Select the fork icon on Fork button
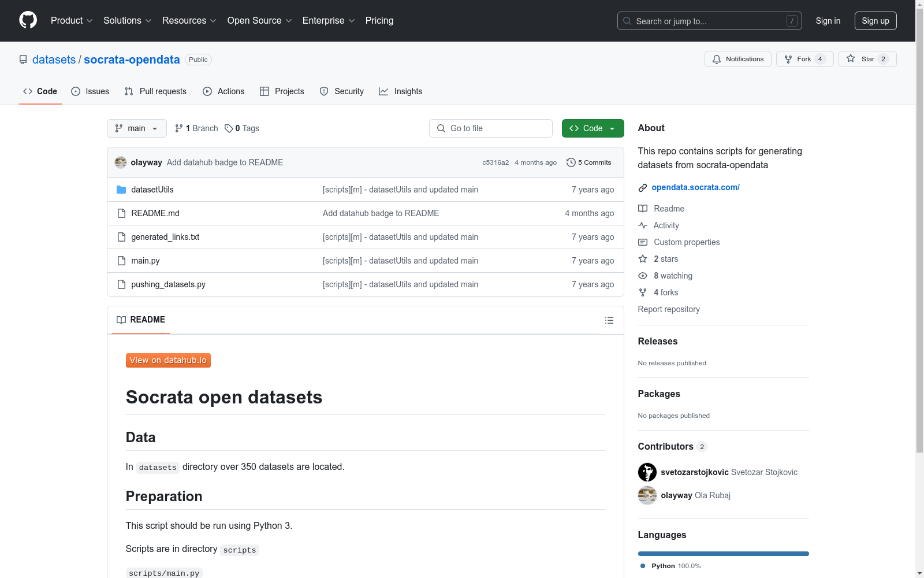Image resolution: width=924 pixels, height=578 pixels. (x=788, y=59)
